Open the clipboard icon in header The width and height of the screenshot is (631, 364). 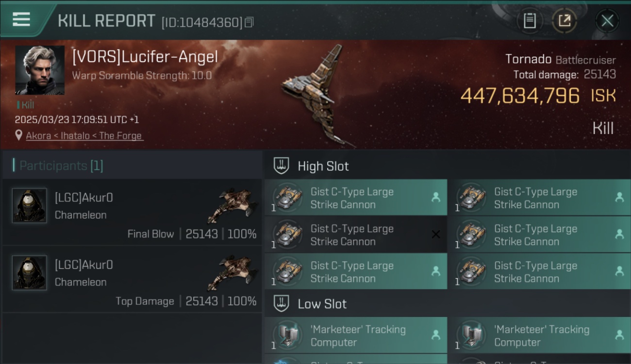(x=530, y=20)
